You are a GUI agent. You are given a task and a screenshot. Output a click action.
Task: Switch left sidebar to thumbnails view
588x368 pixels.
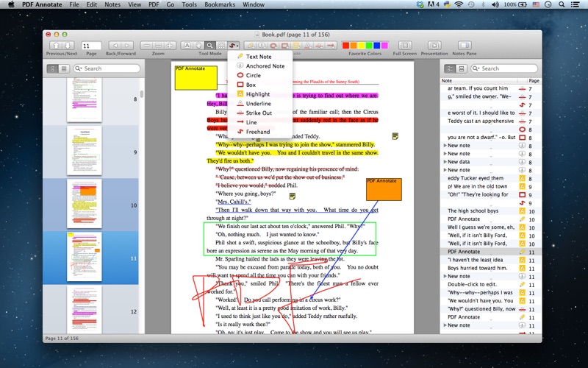click(x=52, y=68)
